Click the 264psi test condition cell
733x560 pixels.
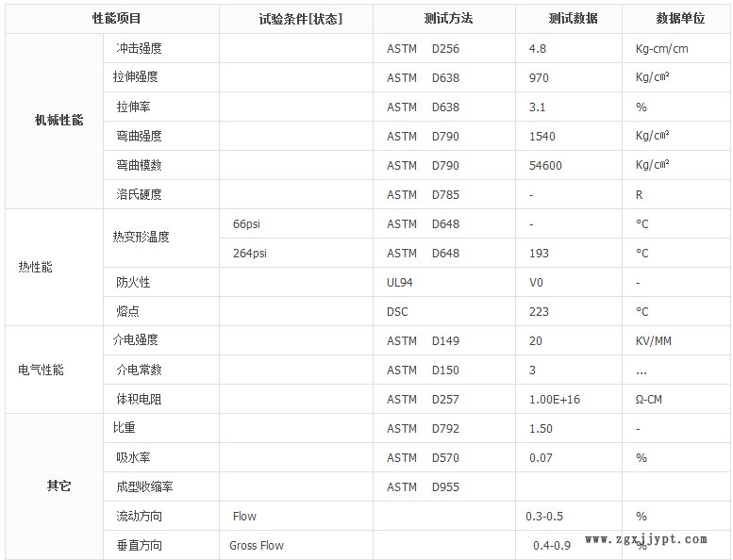pos(249,253)
